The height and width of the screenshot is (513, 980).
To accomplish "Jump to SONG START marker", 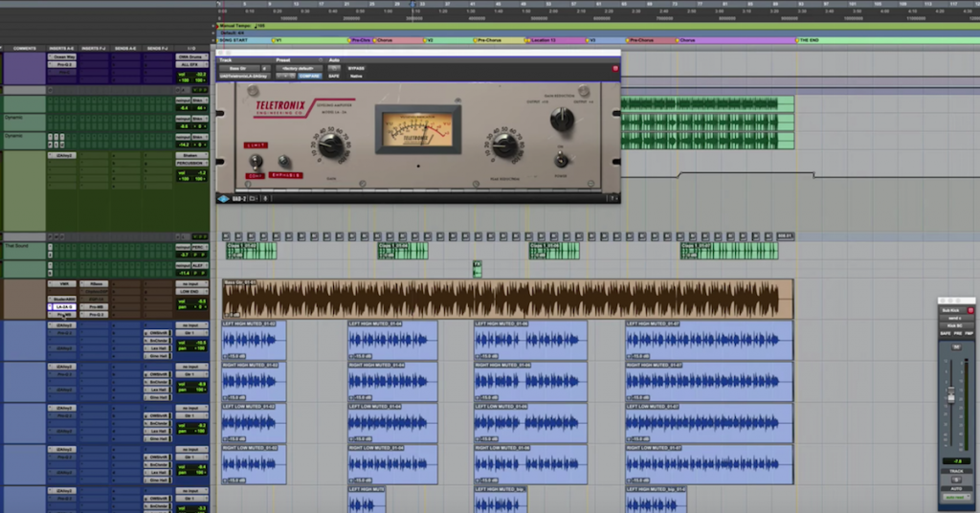I will pyautogui.click(x=234, y=40).
